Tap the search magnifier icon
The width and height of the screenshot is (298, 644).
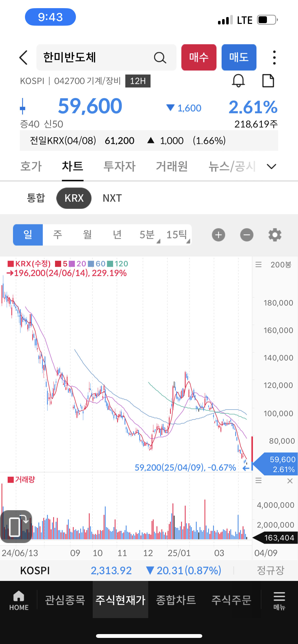click(160, 58)
